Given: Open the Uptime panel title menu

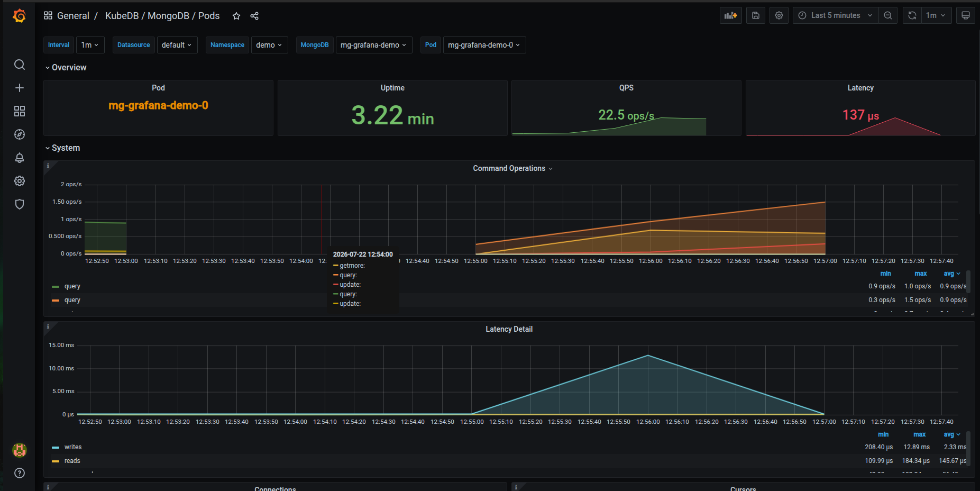Looking at the screenshot, I should pyautogui.click(x=392, y=88).
